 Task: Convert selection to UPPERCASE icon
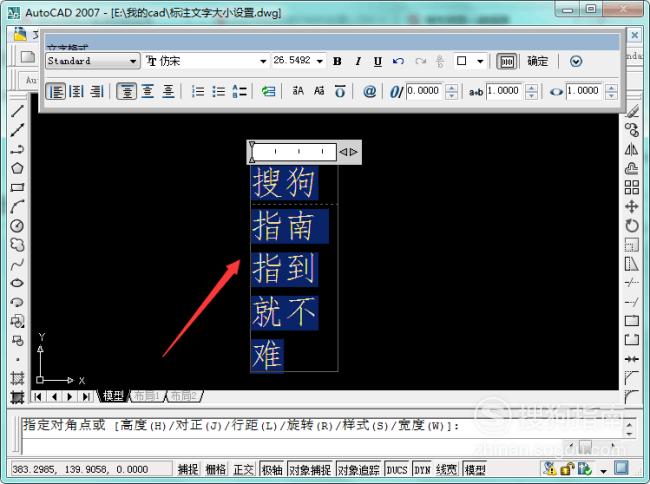(298, 91)
